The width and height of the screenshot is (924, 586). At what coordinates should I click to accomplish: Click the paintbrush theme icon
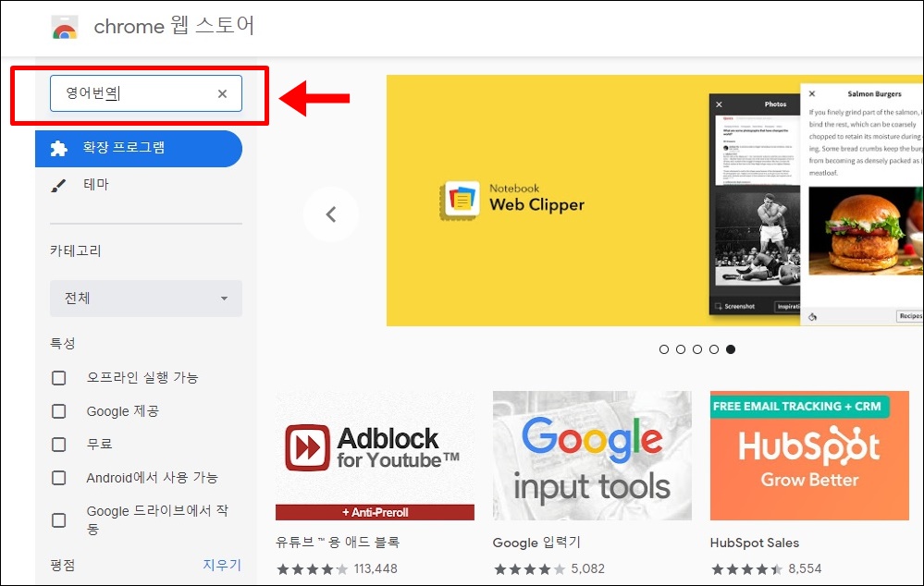(58, 186)
